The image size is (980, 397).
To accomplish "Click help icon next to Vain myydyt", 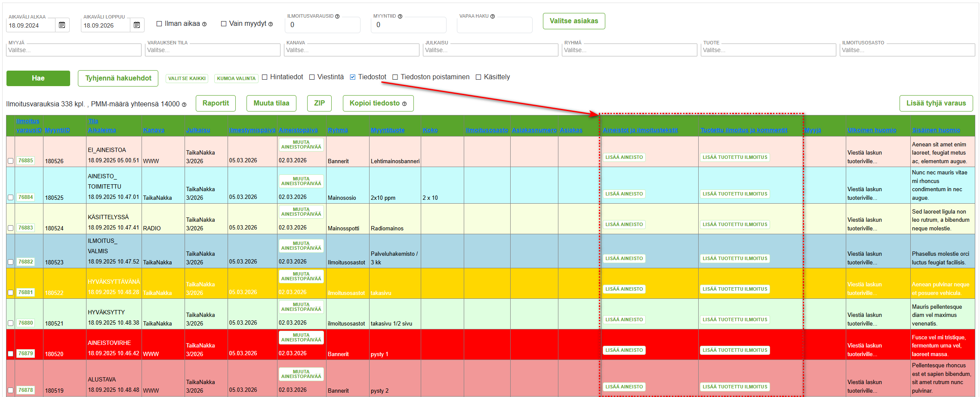I will point(271,24).
